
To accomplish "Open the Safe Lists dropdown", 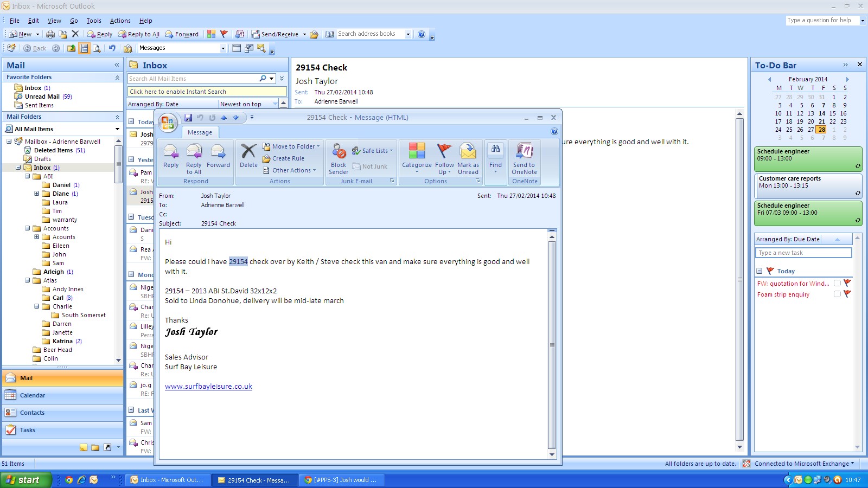I will [372, 151].
